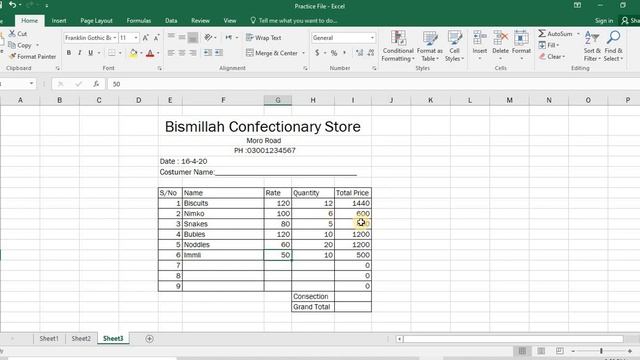Center text horizontally
This screenshot has height=360, width=640.
[182, 53]
